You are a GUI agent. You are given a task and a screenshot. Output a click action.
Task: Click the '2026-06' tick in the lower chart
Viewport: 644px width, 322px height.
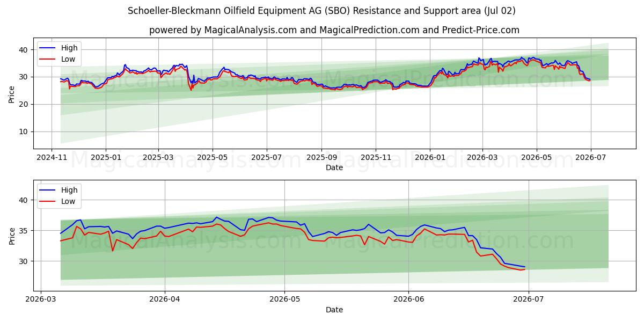(408, 300)
